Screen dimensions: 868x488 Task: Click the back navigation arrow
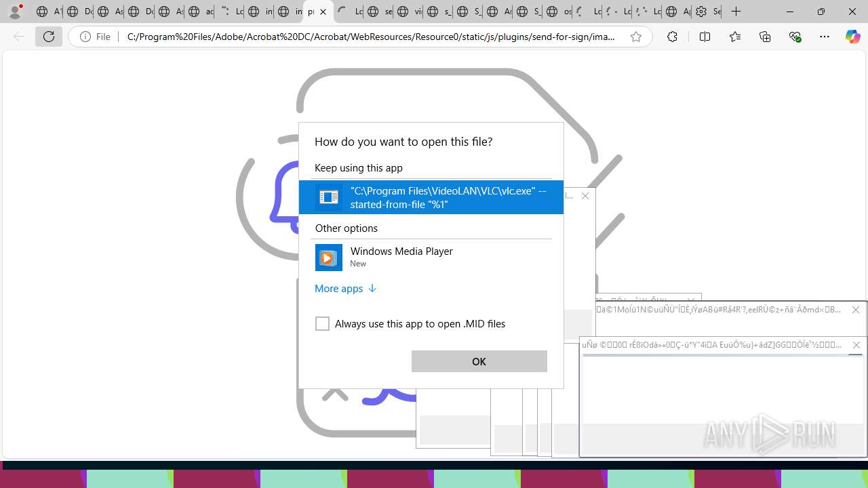pos(19,37)
